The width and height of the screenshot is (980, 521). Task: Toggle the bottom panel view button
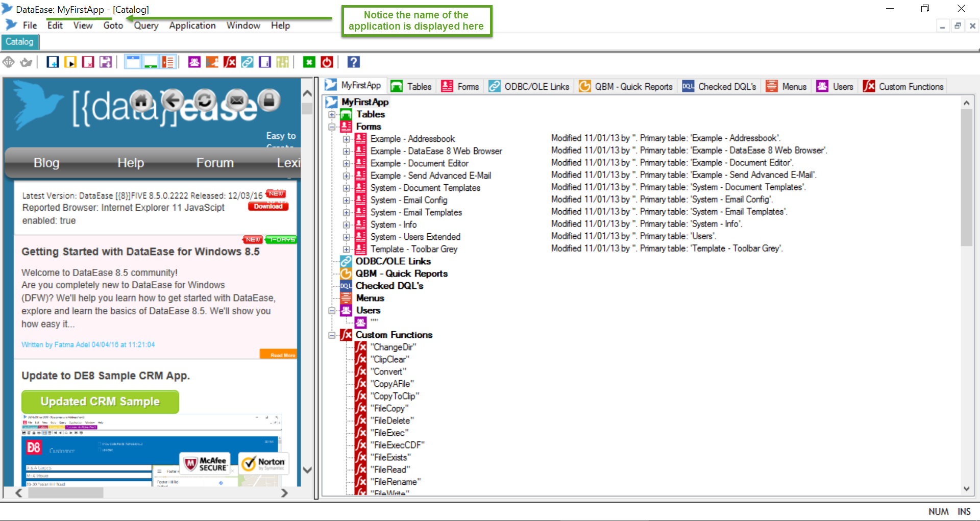(151, 62)
